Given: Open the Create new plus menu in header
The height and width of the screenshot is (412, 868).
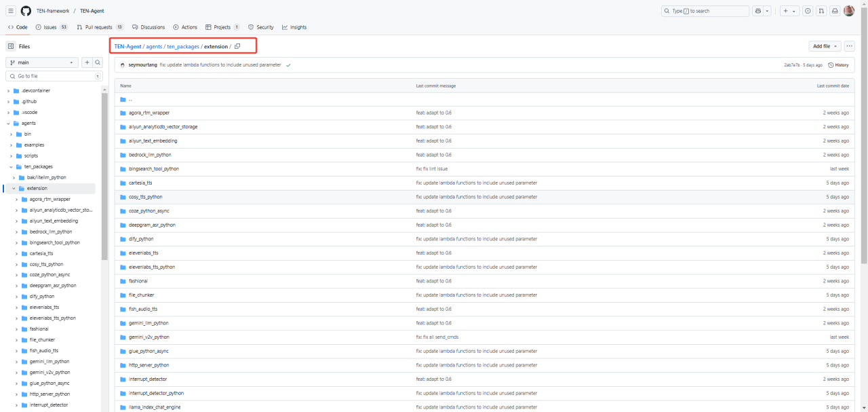Looking at the screenshot, I should point(789,11).
